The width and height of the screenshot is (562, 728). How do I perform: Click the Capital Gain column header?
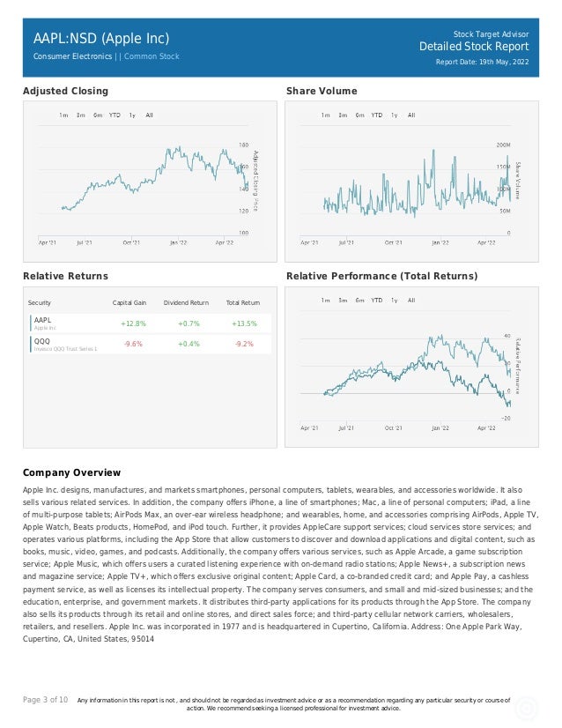point(129,302)
